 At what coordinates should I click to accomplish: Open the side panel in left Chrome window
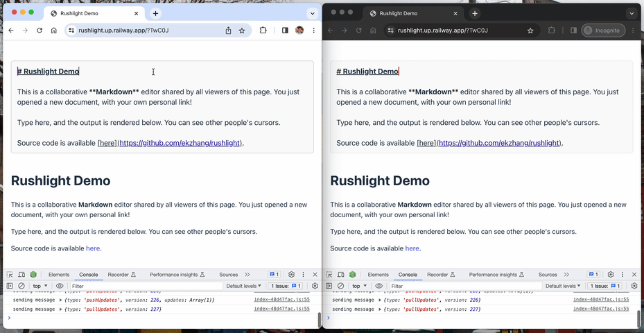pyautogui.click(x=285, y=30)
